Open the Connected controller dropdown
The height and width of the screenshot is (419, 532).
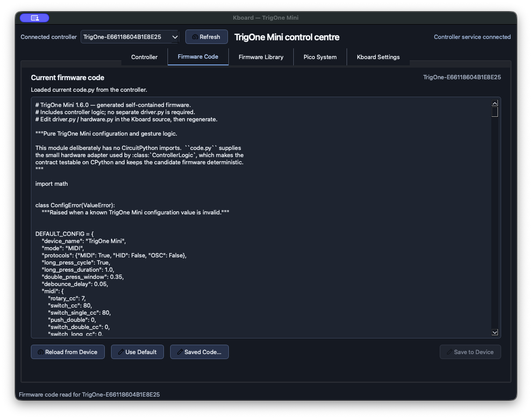(129, 37)
